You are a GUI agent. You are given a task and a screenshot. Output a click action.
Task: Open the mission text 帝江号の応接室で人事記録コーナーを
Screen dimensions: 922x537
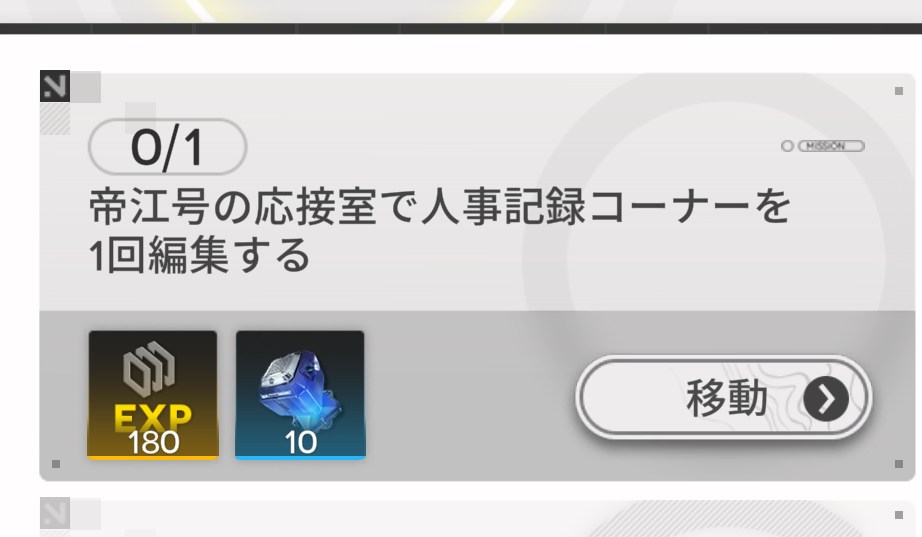[440, 206]
